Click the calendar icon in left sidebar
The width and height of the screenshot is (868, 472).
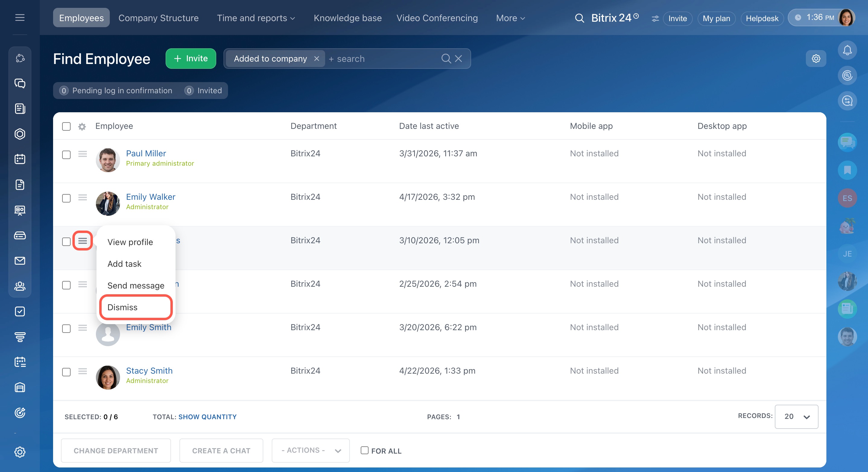pyautogui.click(x=20, y=159)
